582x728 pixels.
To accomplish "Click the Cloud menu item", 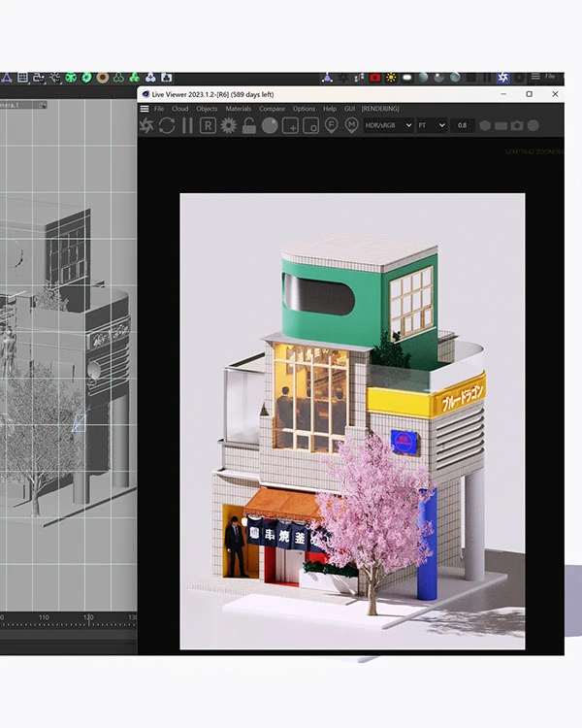I will (x=180, y=109).
